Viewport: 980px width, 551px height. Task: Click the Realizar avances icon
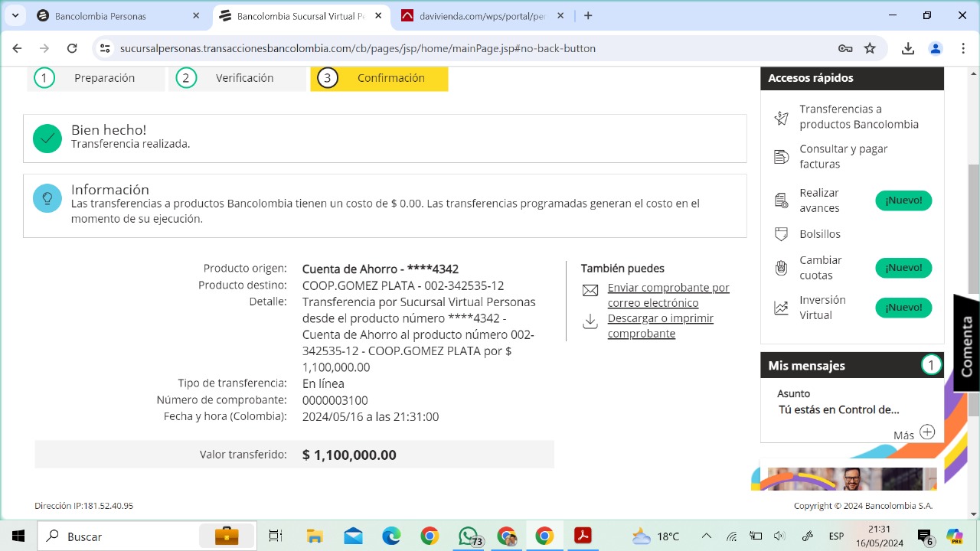(x=781, y=201)
